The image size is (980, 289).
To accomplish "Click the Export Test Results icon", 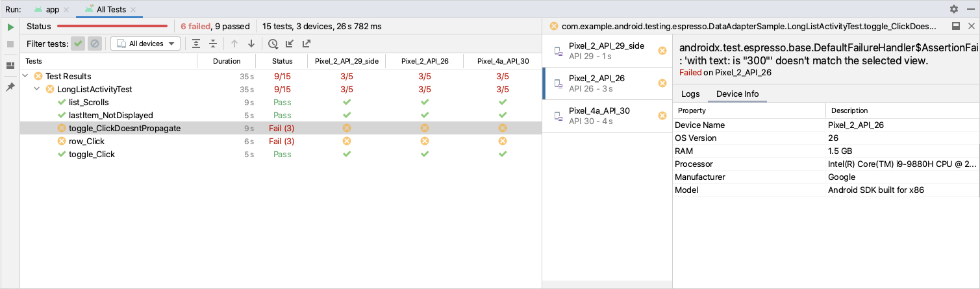I will (x=307, y=44).
